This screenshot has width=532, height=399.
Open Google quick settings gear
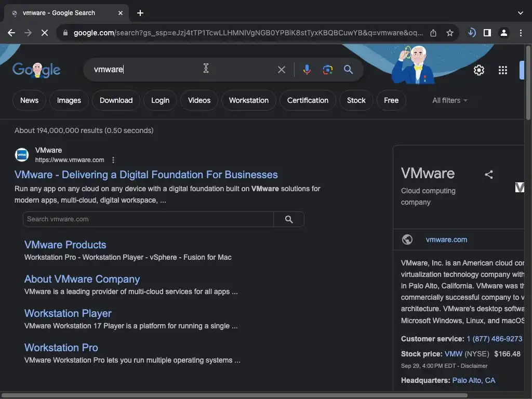[478, 70]
